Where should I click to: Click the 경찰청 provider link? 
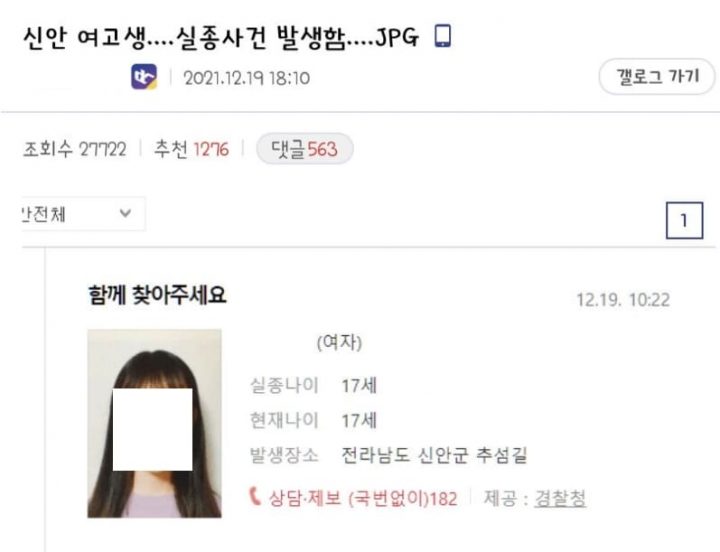[560, 498]
